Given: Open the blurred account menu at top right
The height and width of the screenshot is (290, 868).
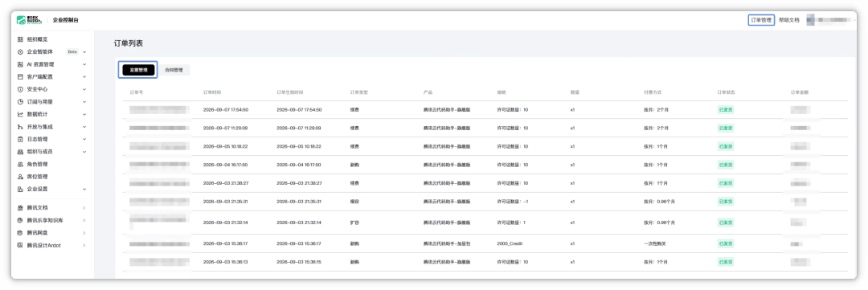Looking at the screenshot, I should point(828,20).
